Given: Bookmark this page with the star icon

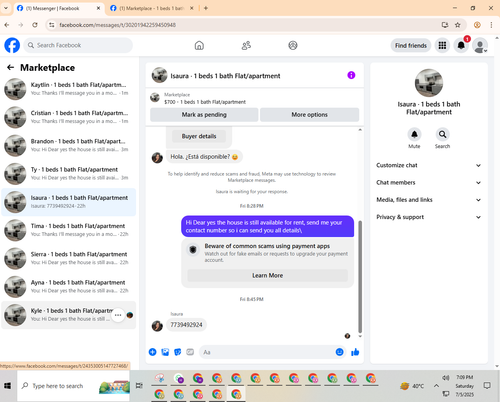Looking at the screenshot, I should [x=458, y=25].
